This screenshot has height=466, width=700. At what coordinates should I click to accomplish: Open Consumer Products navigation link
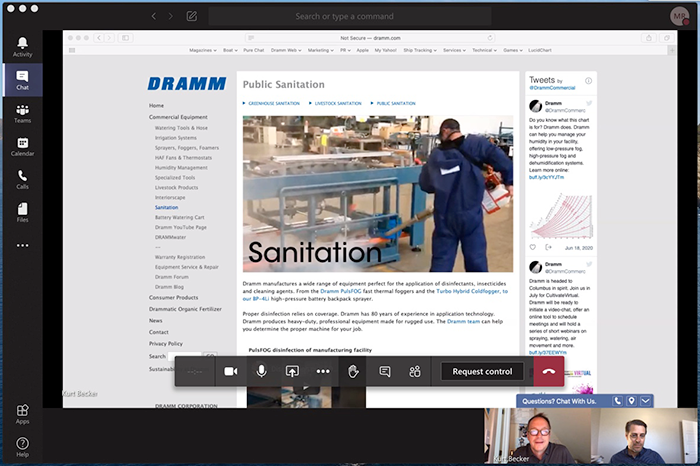pyautogui.click(x=174, y=298)
